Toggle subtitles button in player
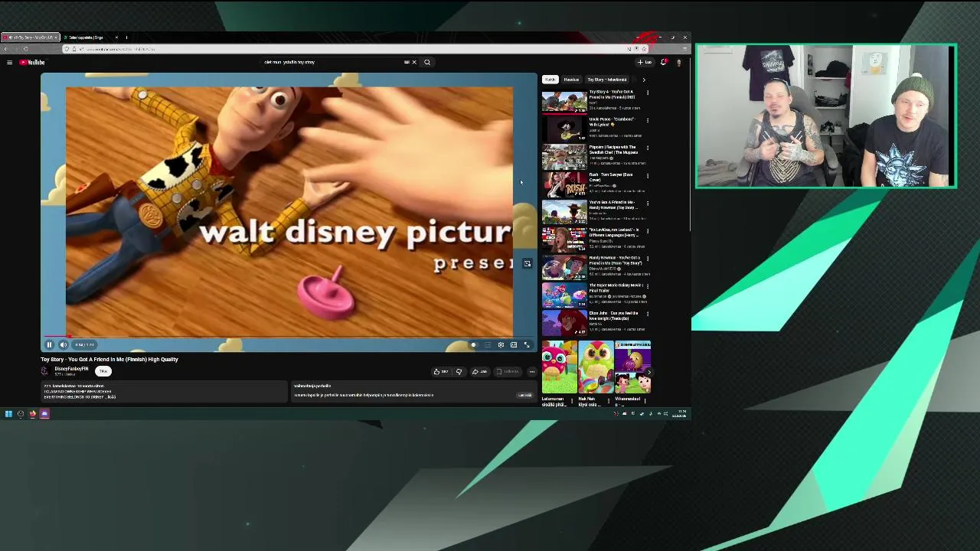This screenshot has width=980, height=551. click(488, 344)
